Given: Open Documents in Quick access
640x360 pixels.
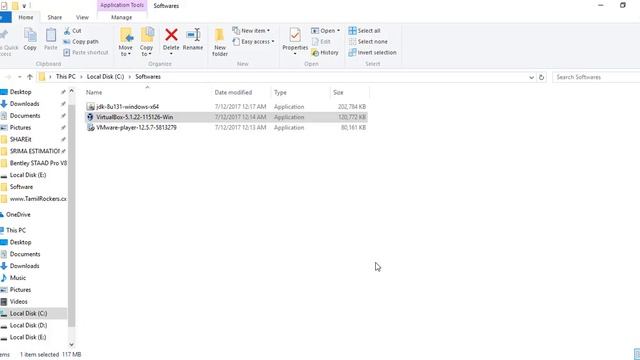Looking at the screenshot, I should tap(25, 116).
